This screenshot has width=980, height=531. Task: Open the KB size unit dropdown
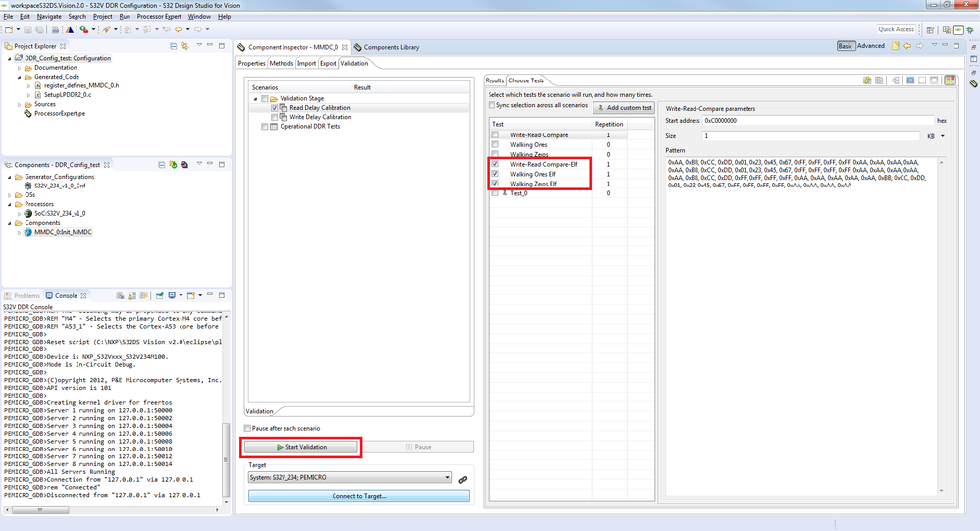[943, 136]
